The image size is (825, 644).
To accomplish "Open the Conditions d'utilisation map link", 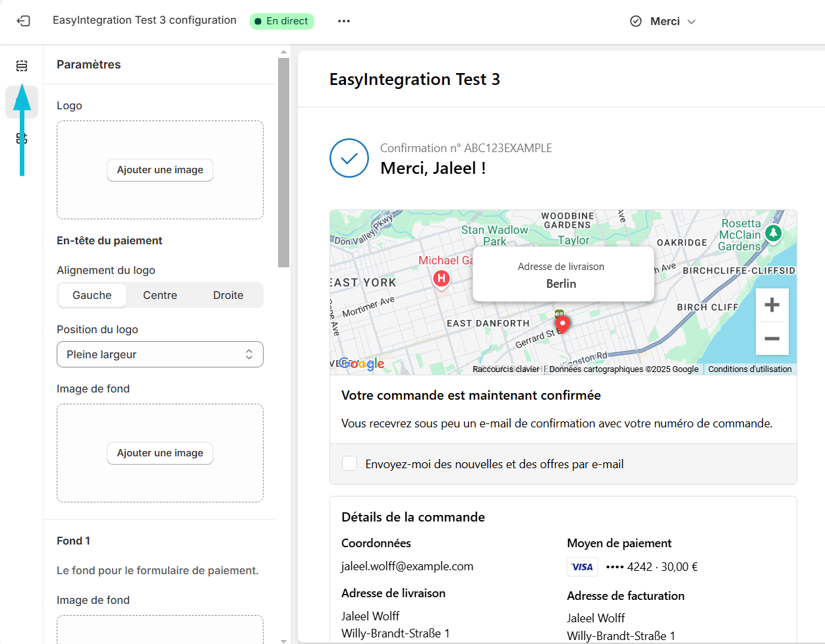I will (x=750, y=369).
